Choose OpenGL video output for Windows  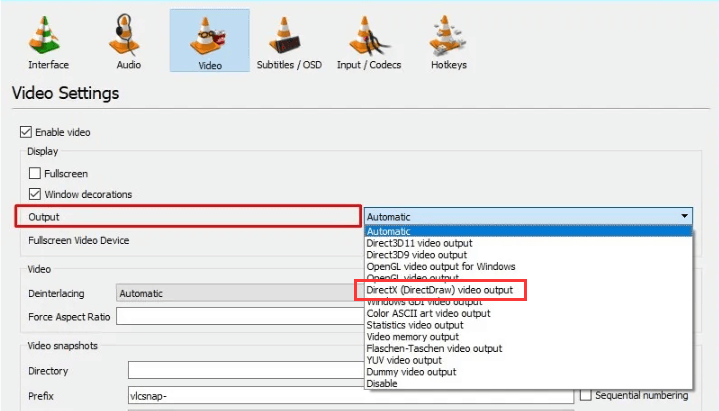click(528, 267)
